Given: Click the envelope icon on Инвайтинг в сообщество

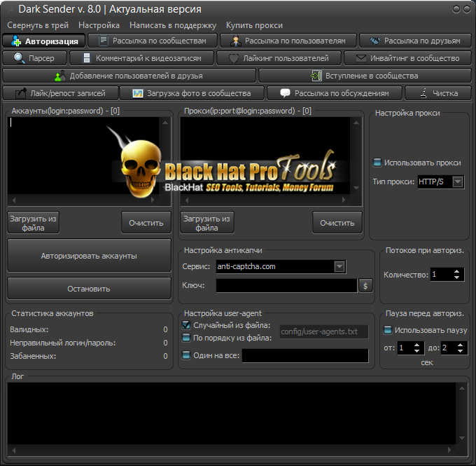Looking at the screenshot, I should [x=360, y=57].
